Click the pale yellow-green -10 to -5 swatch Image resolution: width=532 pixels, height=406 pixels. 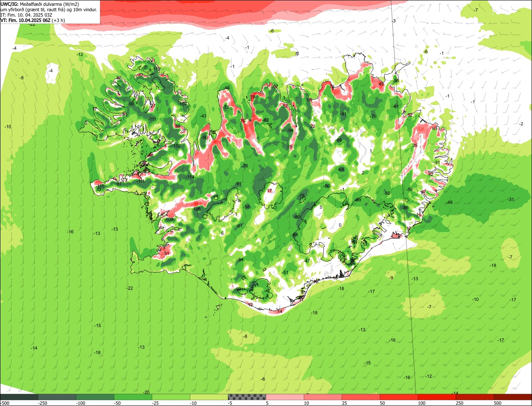tap(209, 397)
